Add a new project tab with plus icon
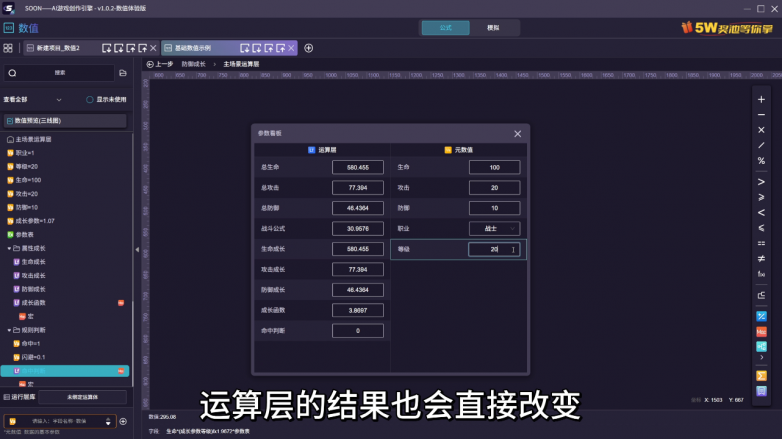This screenshot has height=439, width=782. (308, 48)
